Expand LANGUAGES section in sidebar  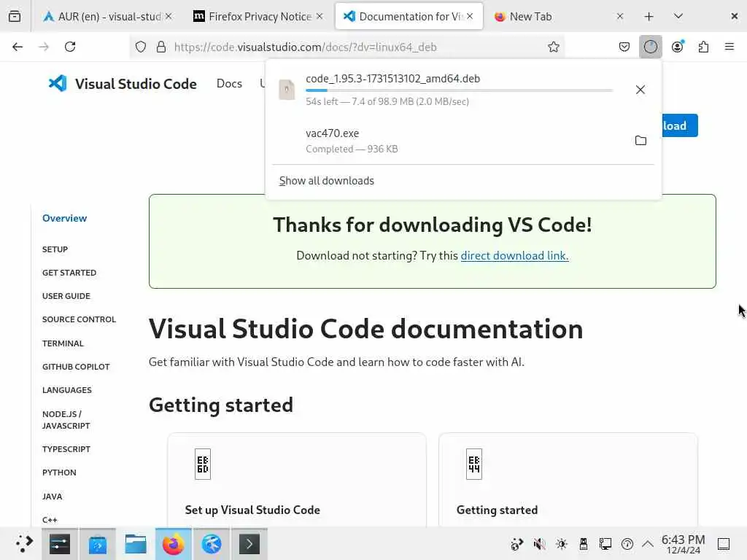point(66,390)
